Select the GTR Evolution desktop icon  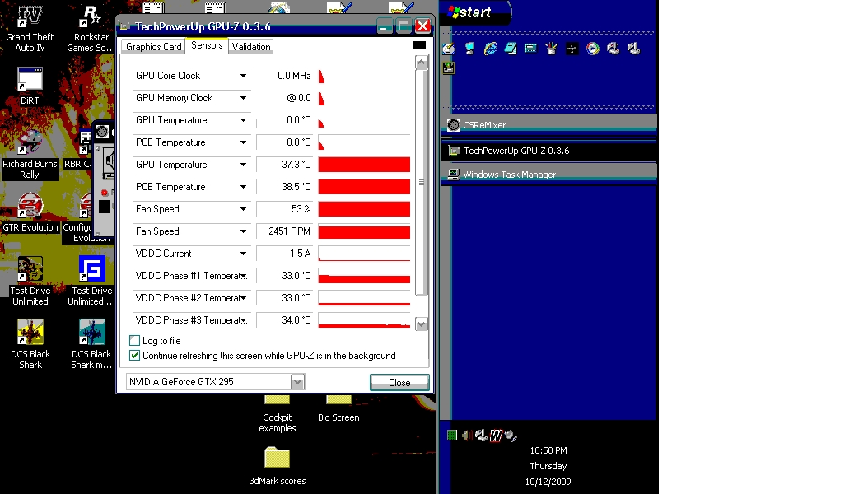30,212
